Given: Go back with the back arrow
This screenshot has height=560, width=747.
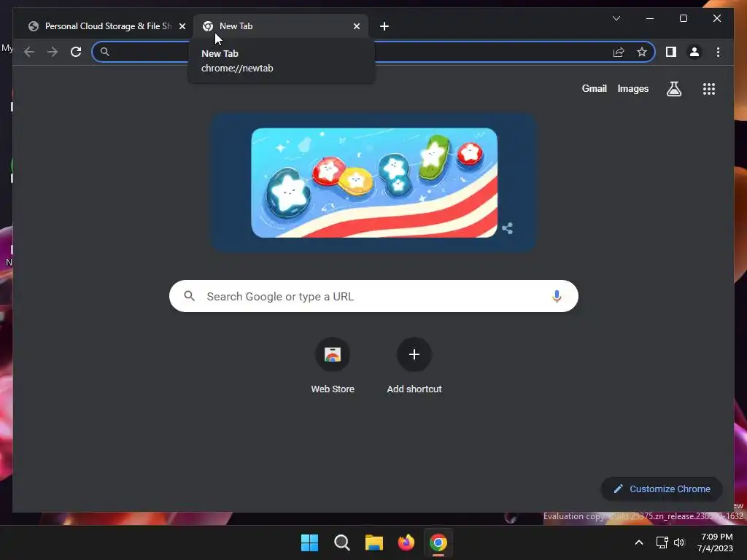Looking at the screenshot, I should click(x=29, y=52).
